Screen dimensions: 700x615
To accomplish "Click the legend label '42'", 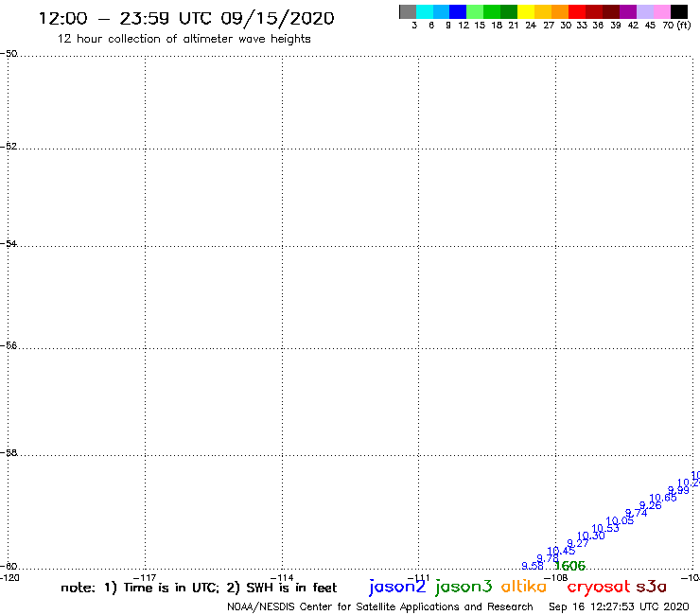I will pyautogui.click(x=633, y=26).
